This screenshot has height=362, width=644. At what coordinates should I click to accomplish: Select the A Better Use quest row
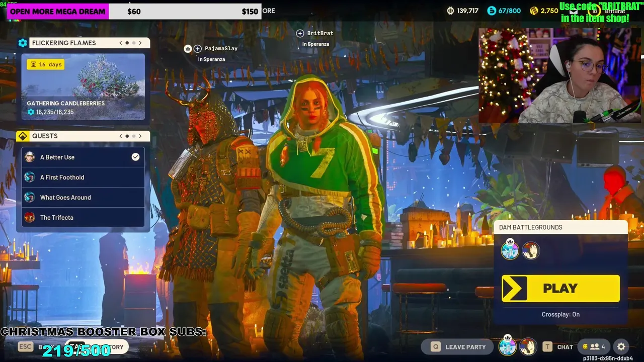coord(83,157)
